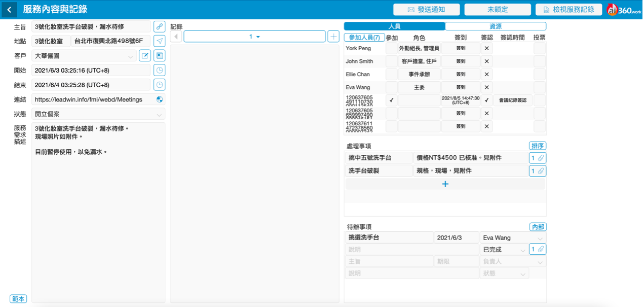Viewport: 644px width, 307px height.
Task: Toggle 參加 checkbox for York Peng
Action: tap(391, 48)
